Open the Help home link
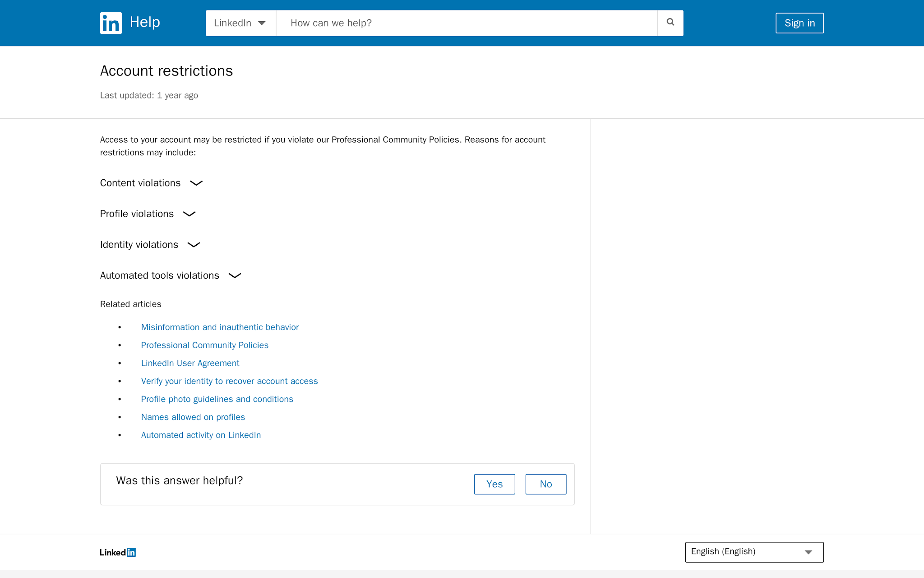924x578 pixels. (x=145, y=22)
